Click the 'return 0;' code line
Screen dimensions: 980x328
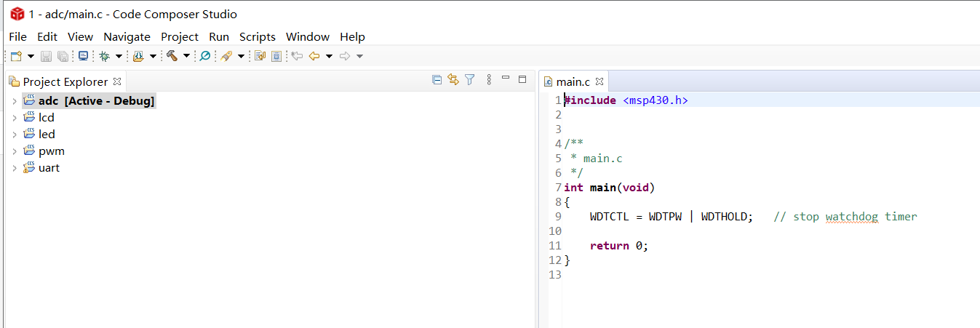click(619, 246)
